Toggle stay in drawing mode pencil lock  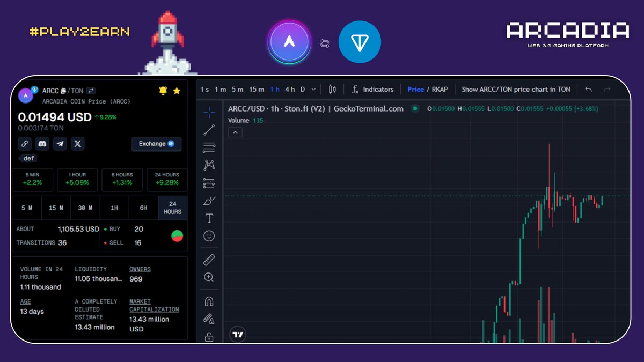click(209, 319)
